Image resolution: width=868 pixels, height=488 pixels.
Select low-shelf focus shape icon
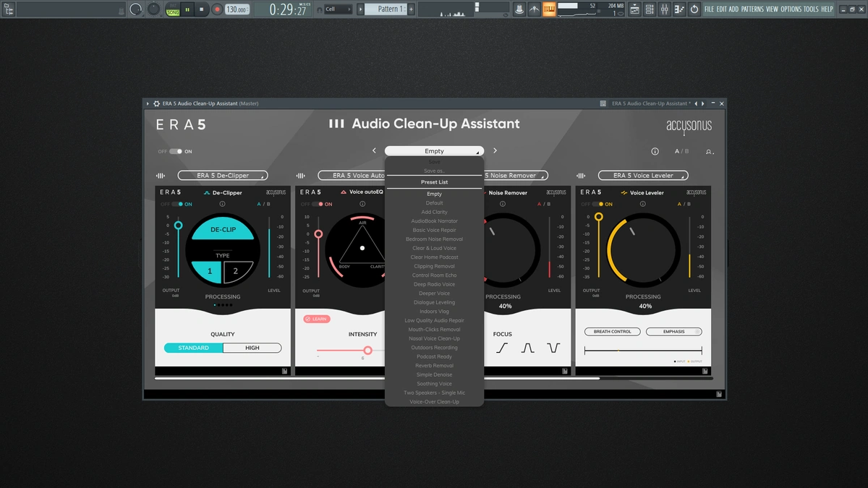(x=502, y=348)
